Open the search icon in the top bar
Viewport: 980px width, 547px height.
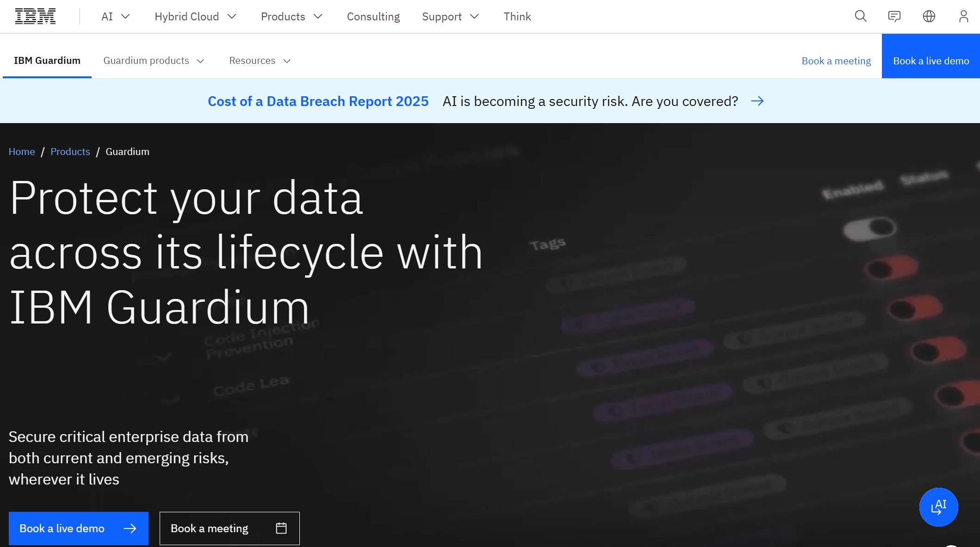tap(860, 16)
